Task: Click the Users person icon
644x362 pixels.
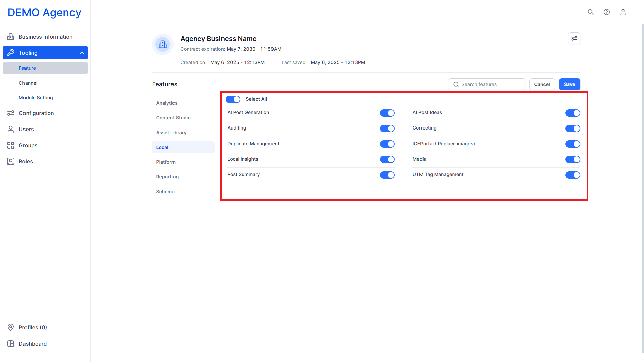Action: (x=11, y=129)
